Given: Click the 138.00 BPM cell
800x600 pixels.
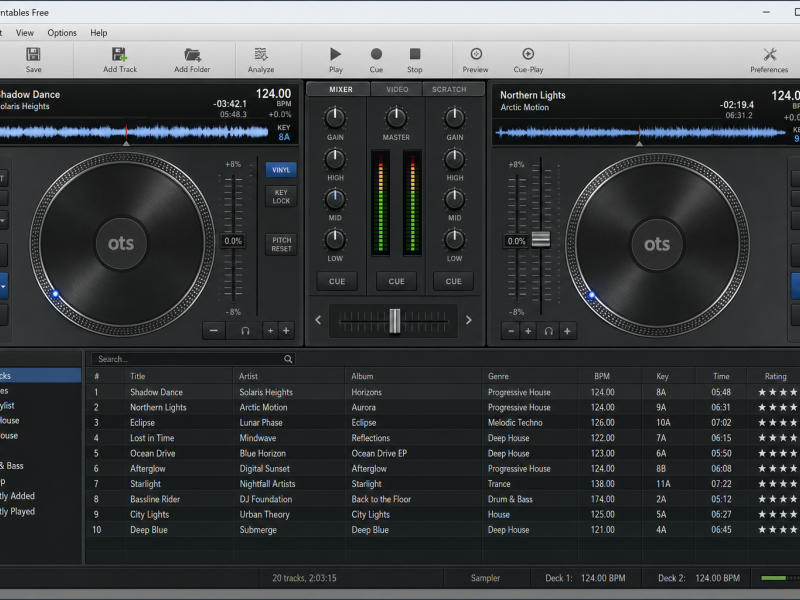Looking at the screenshot, I should (603, 484).
